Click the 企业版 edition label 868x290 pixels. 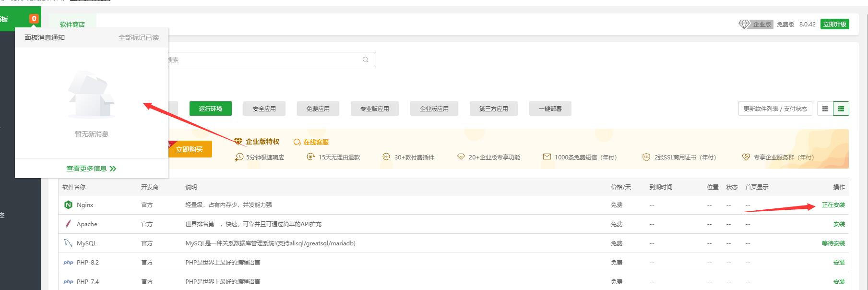762,24
